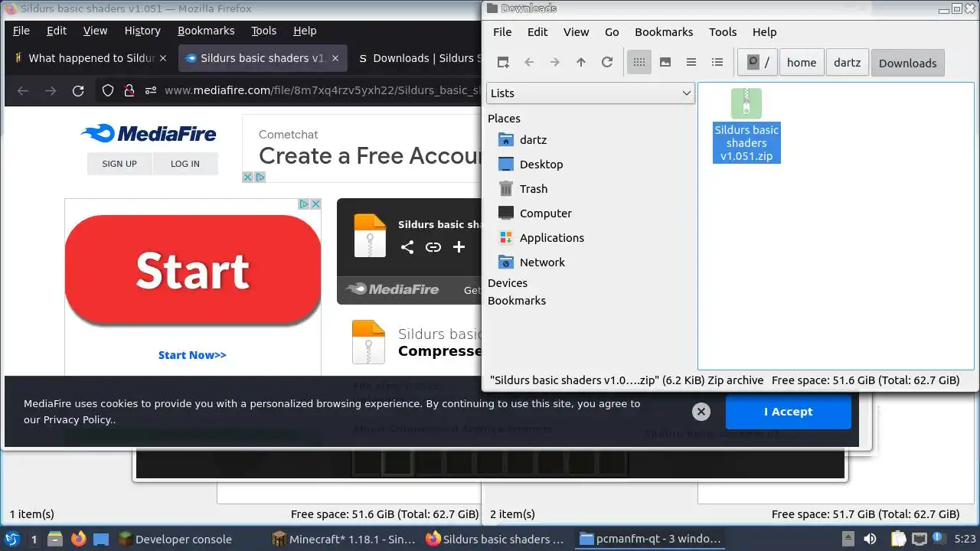Click 'Downloads' path bar button

pos(908,63)
